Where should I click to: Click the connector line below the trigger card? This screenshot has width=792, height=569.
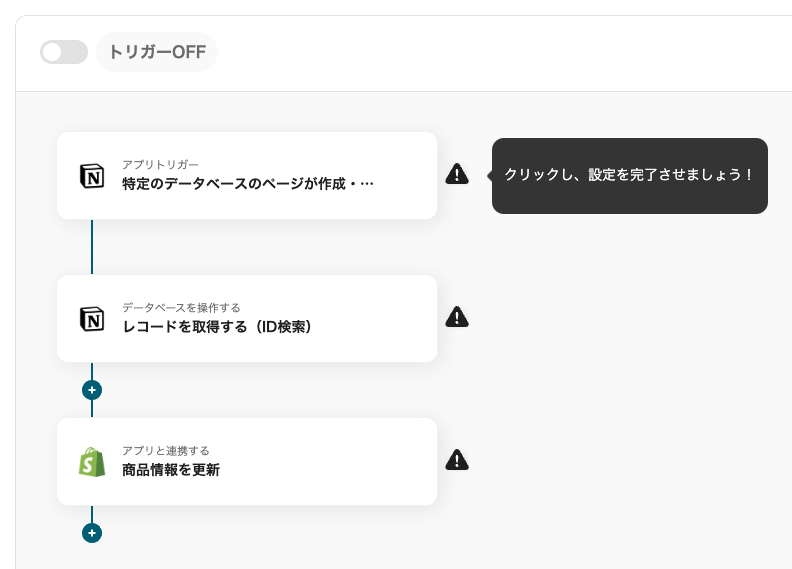pos(92,246)
